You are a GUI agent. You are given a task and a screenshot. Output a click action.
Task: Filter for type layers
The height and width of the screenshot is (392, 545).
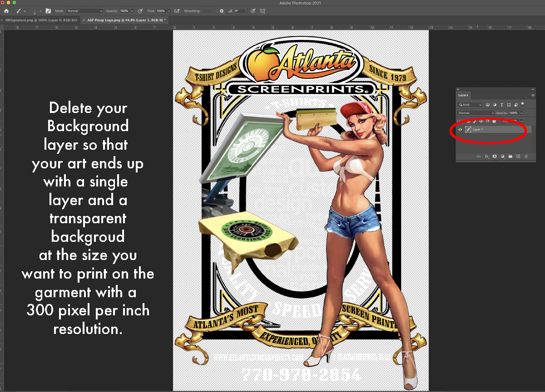click(x=502, y=105)
